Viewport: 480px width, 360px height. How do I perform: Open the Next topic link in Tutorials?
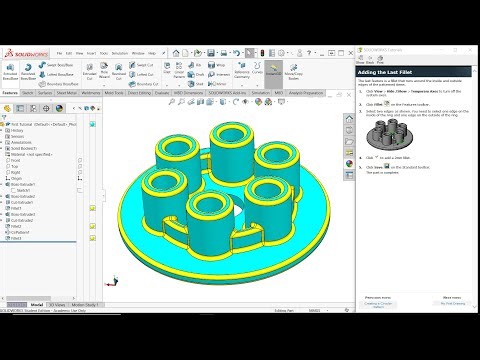[x=452, y=303]
